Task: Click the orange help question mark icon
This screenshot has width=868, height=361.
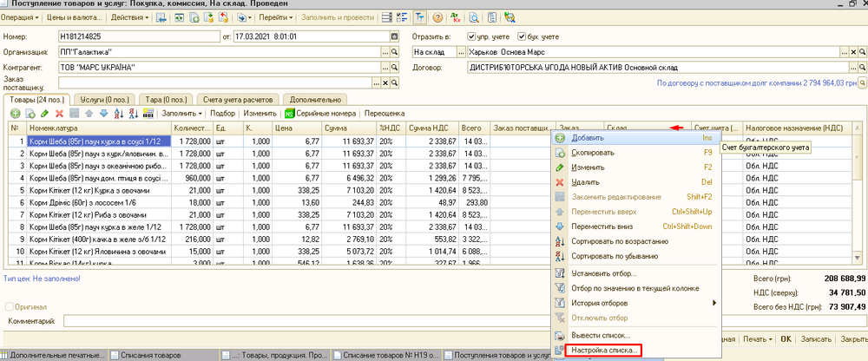Action: point(437,17)
